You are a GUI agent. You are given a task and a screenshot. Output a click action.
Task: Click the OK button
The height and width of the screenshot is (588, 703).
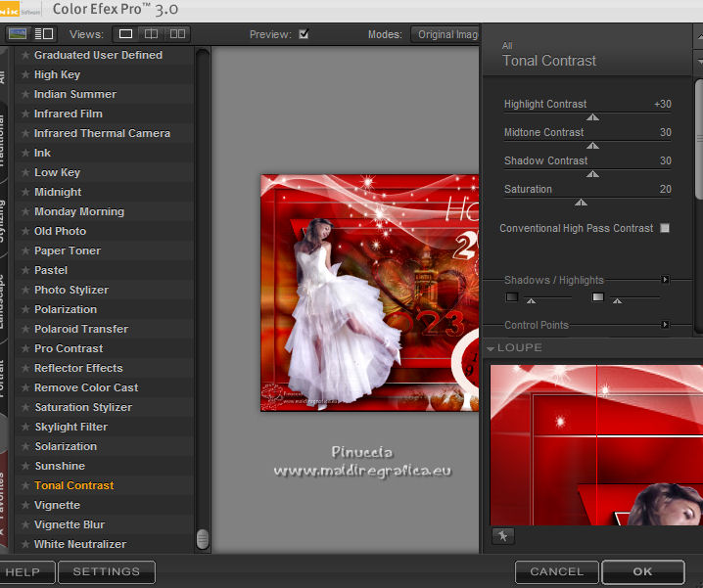642,571
